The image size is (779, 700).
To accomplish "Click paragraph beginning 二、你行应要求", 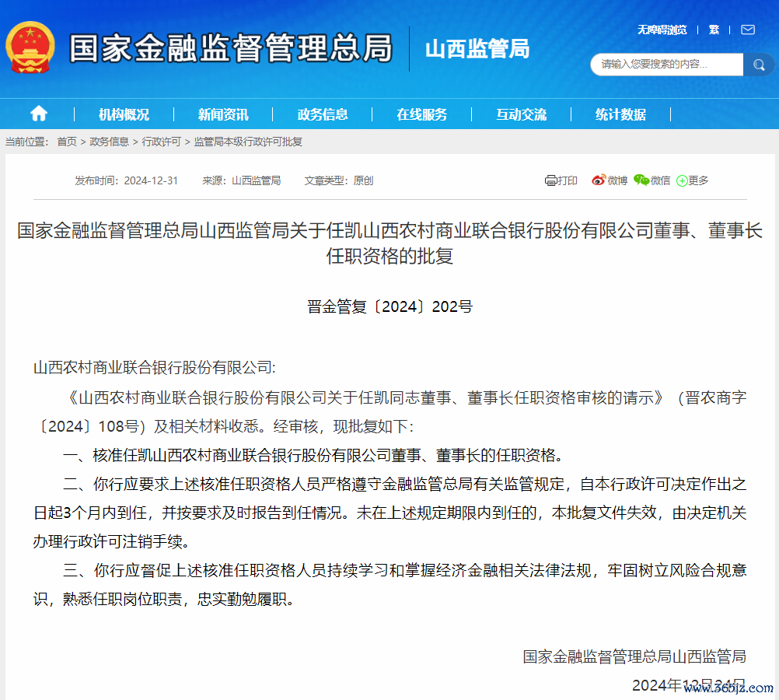I will coord(389,513).
